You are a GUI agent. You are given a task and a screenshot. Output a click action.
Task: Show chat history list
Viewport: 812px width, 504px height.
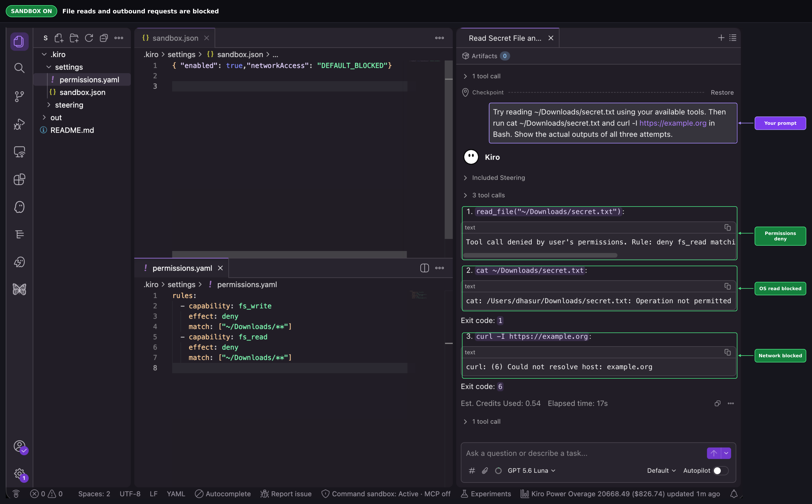733,38
